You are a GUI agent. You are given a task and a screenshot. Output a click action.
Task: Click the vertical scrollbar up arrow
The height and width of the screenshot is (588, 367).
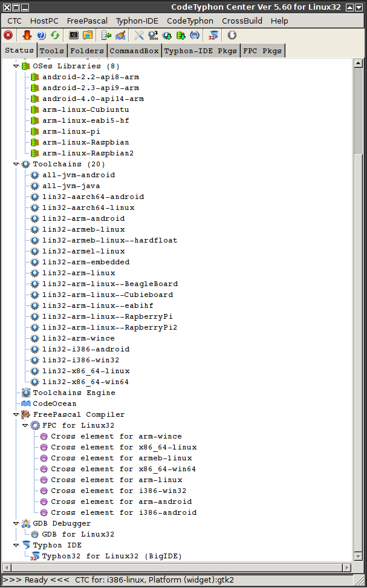click(x=358, y=63)
